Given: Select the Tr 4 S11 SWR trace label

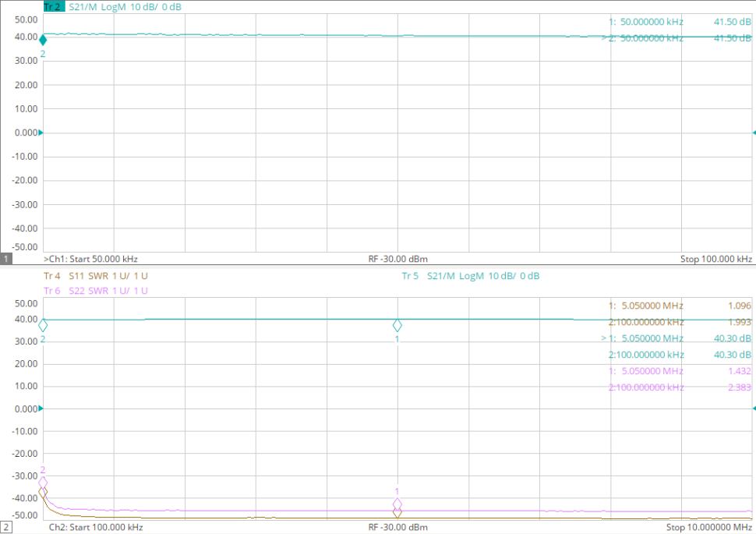Looking at the screenshot, I should 95,276.
